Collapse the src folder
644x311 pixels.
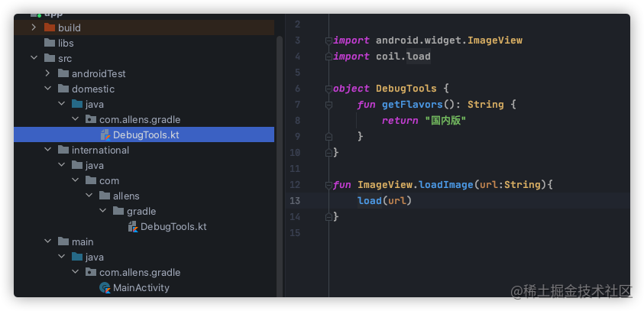click(x=34, y=58)
